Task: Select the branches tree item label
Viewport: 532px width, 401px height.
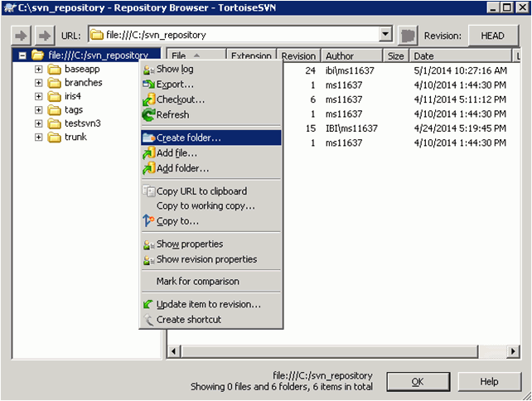Action: pyautogui.click(x=84, y=83)
